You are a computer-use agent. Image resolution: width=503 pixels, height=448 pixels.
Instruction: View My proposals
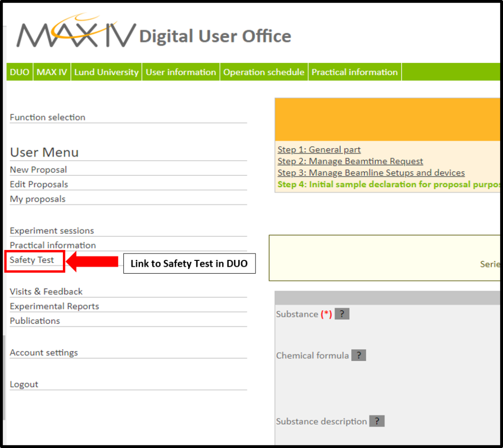pos(37,199)
